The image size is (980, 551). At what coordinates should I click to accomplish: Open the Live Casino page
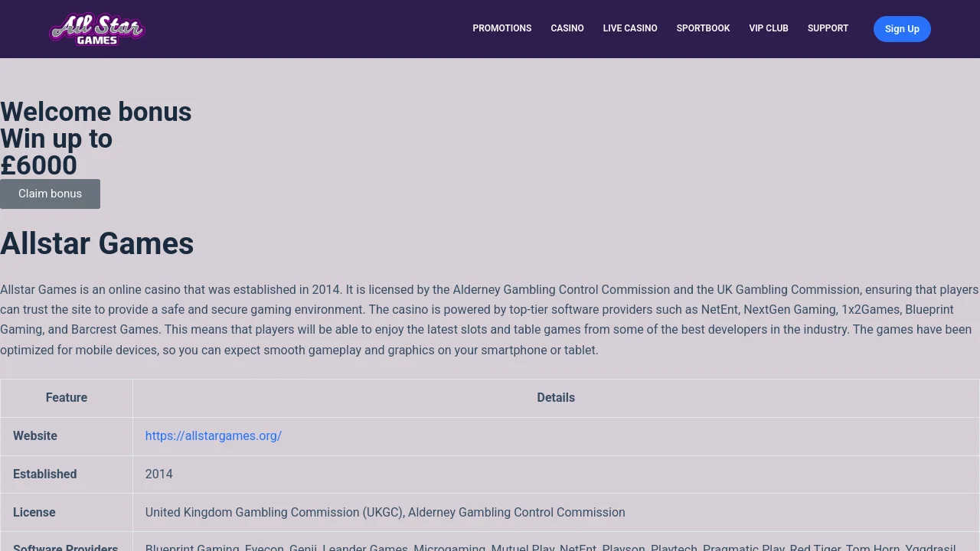tap(629, 28)
